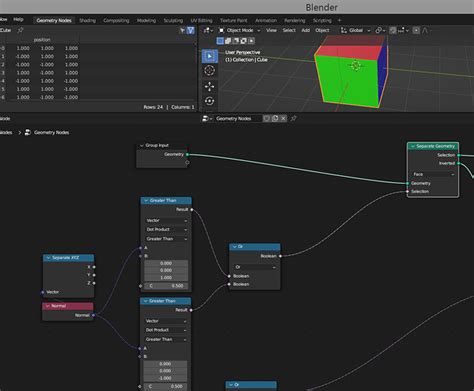Open Dot Product dropdown in upper Greater Than
Image resolution: width=474 pixels, height=391 pixels.
click(166, 229)
